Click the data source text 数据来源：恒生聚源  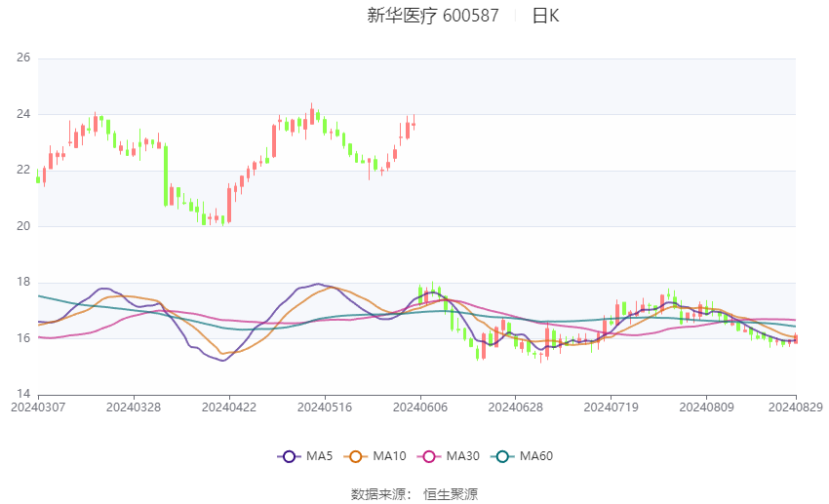(x=414, y=494)
